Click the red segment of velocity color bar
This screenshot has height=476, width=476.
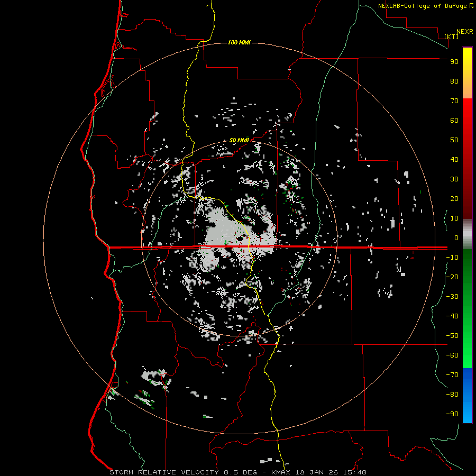pyautogui.click(x=467, y=159)
